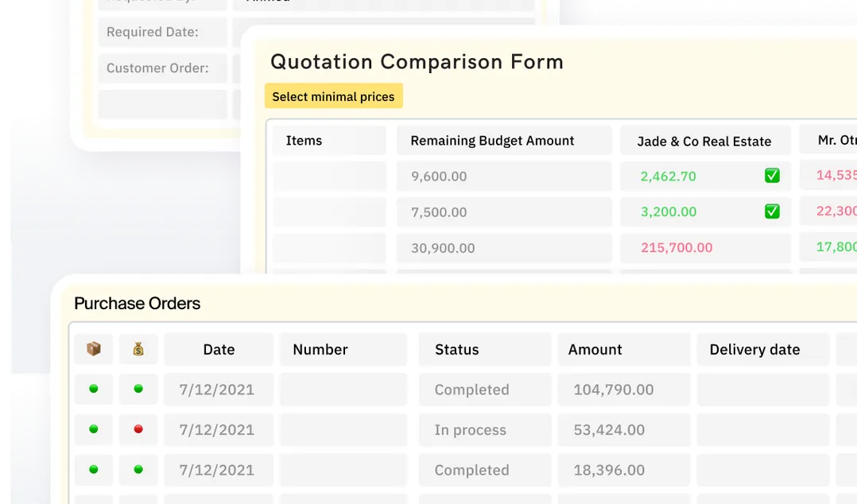This screenshot has width=857, height=504.
Task: Bring the Quotation Comparison Form card to front
Action: click(x=417, y=61)
